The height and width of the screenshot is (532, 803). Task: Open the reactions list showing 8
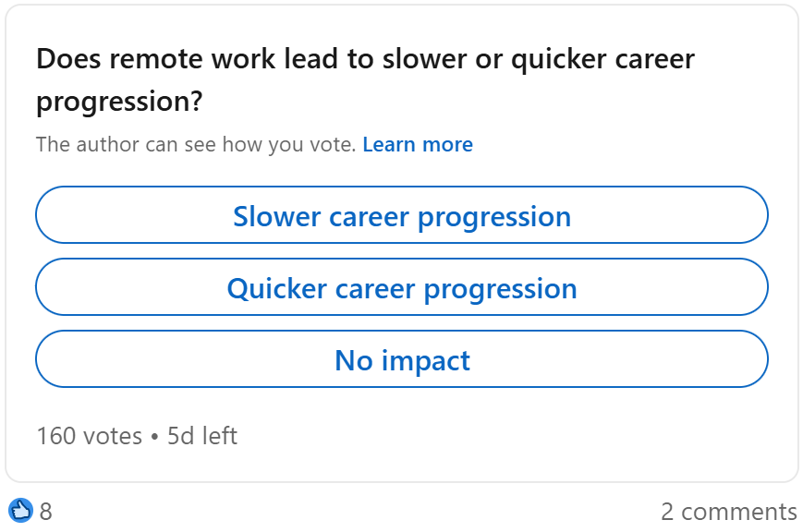tap(30, 511)
